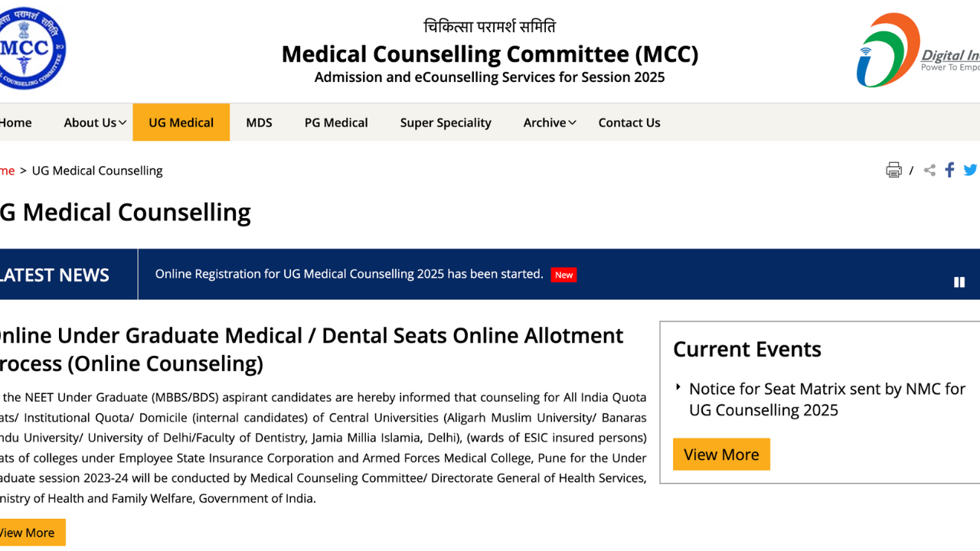Viewport: 980px width, 551px height.
Task: Open the MDS menu item
Action: point(259,122)
